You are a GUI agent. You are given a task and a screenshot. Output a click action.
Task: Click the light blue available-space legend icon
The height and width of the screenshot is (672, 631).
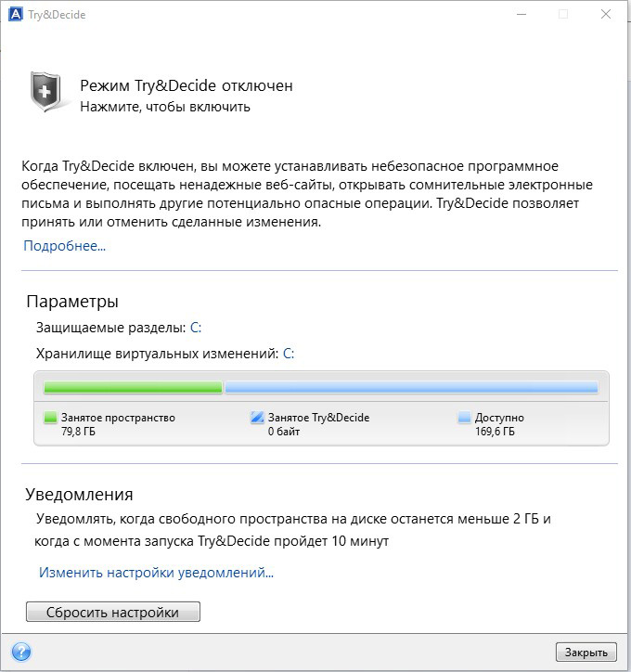tap(464, 418)
